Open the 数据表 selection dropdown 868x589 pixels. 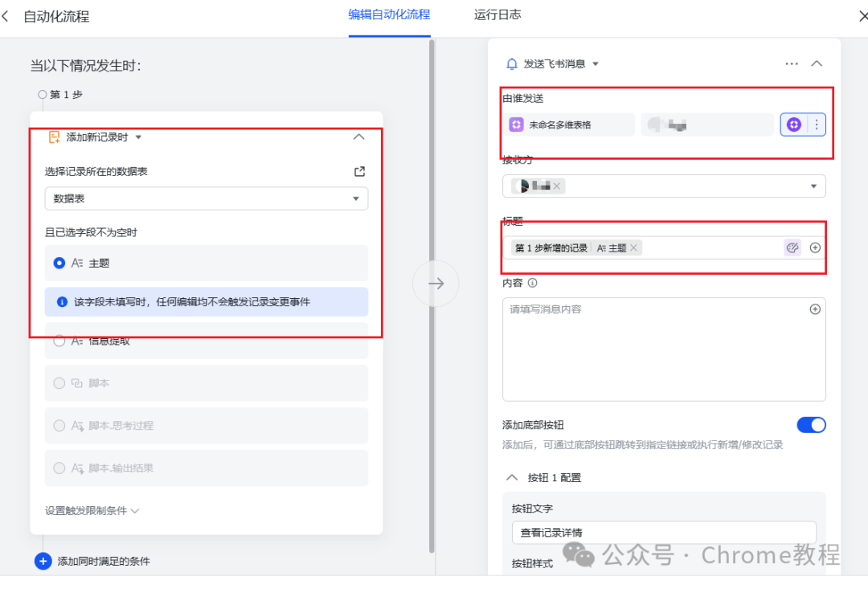[x=206, y=198]
